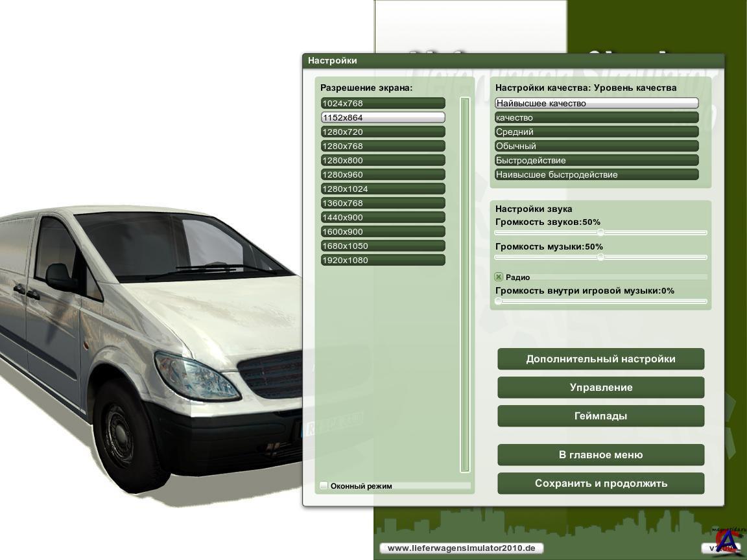
Task: Open the Геймпады settings
Action: coord(600,416)
